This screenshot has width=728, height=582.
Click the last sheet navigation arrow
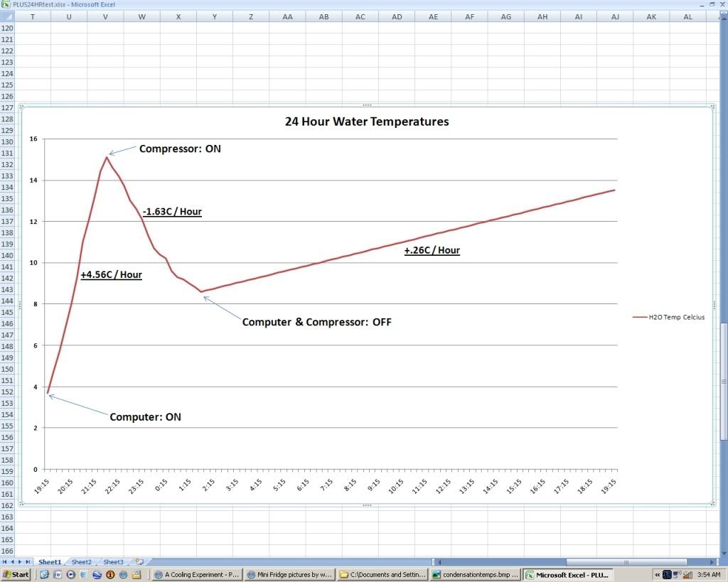point(28,562)
